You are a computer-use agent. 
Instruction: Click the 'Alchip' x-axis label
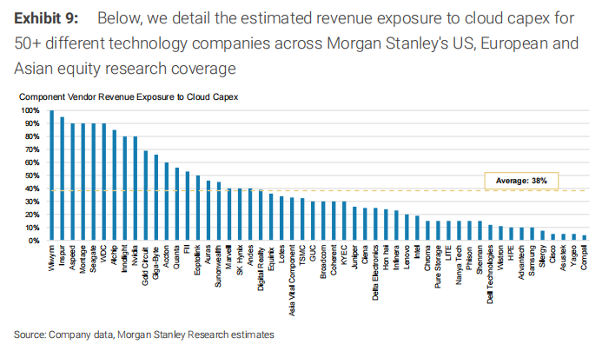[x=115, y=255]
